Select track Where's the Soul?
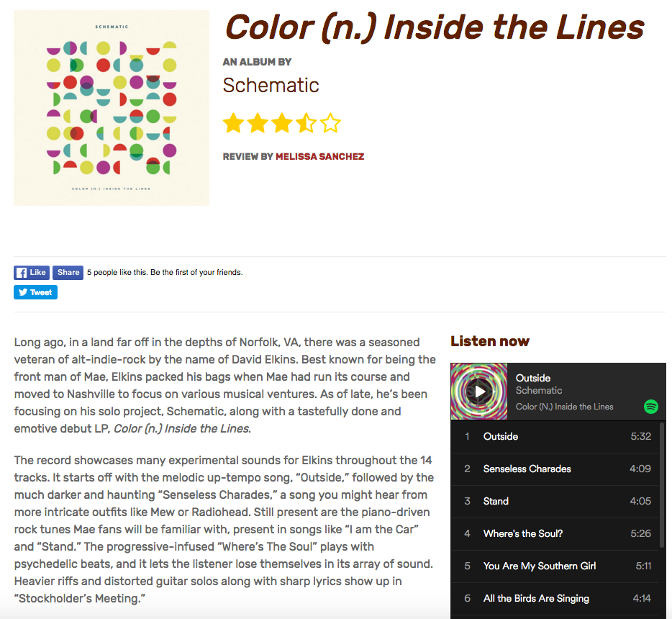This screenshot has height=619, width=672. [x=555, y=533]
